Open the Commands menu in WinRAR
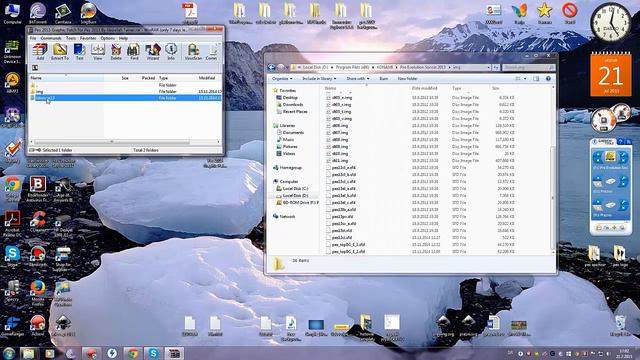This screenshot has height=360, width=640. [51, 38]
